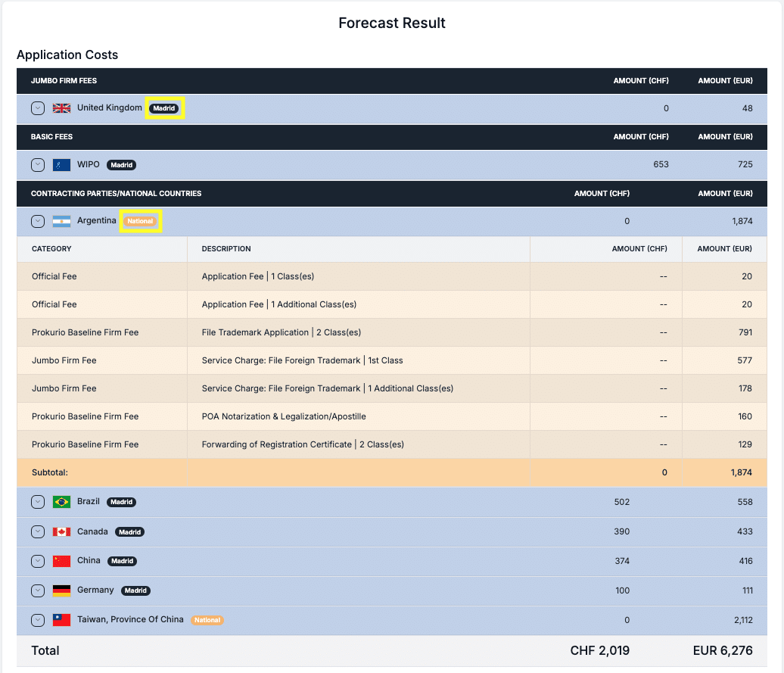The width and height of the screenshot is (784, 673).
Task: Click the National badge next to Argentina
Action: point(140,221)
